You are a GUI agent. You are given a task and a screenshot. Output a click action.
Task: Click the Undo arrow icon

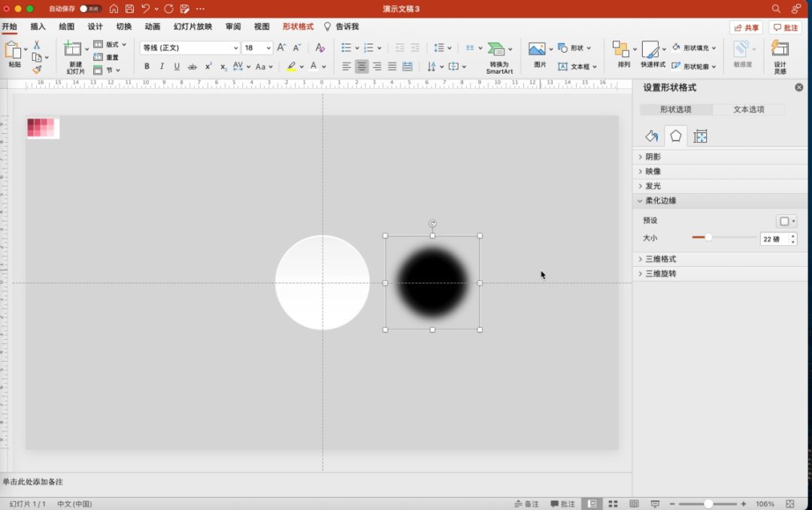[146, 9]
